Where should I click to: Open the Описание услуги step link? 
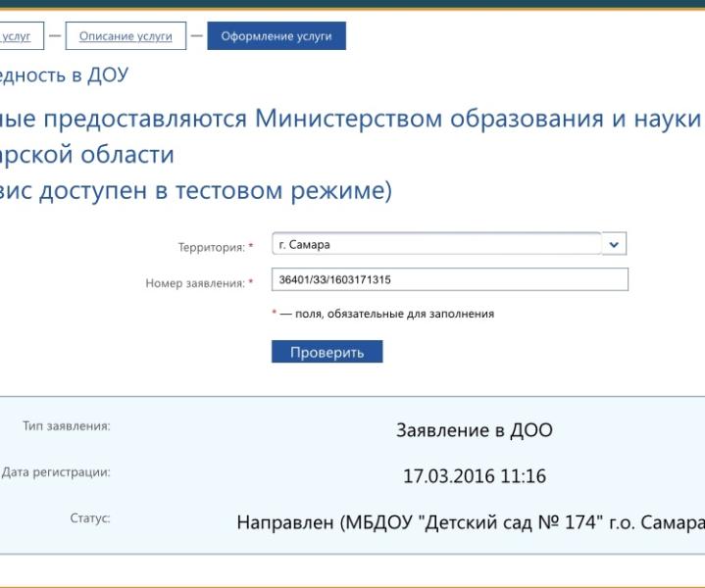(x=126, y=36)
